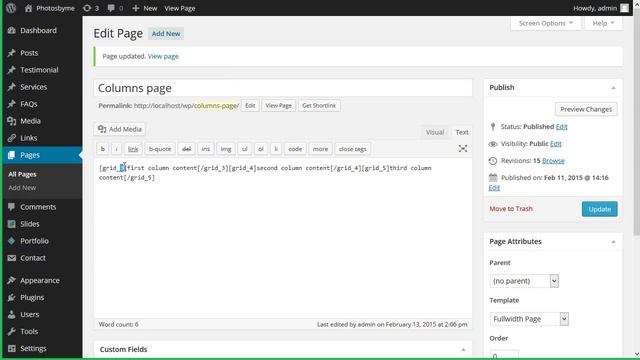The image size is (640, 360).
Task: Open All Pages submenu link
Action: tap(22, 174)
